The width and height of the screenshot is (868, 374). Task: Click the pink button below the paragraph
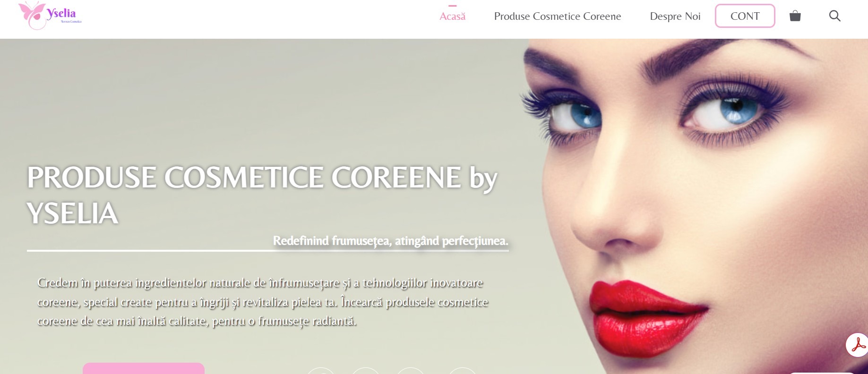[144, 368]
